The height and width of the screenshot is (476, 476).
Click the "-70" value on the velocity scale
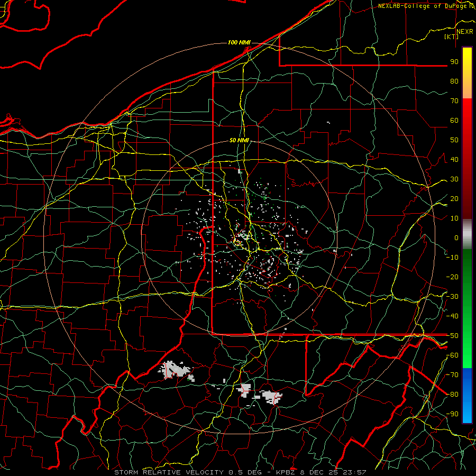coord(452,375)
